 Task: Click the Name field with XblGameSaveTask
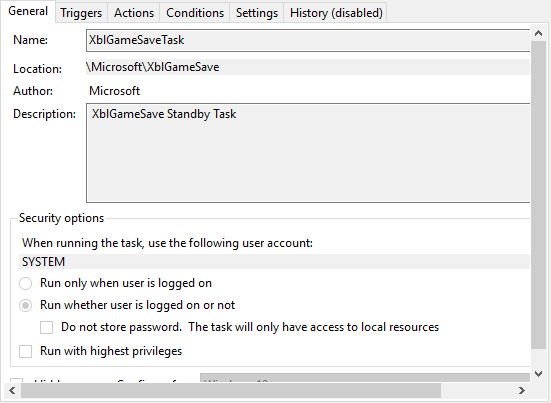308,40
